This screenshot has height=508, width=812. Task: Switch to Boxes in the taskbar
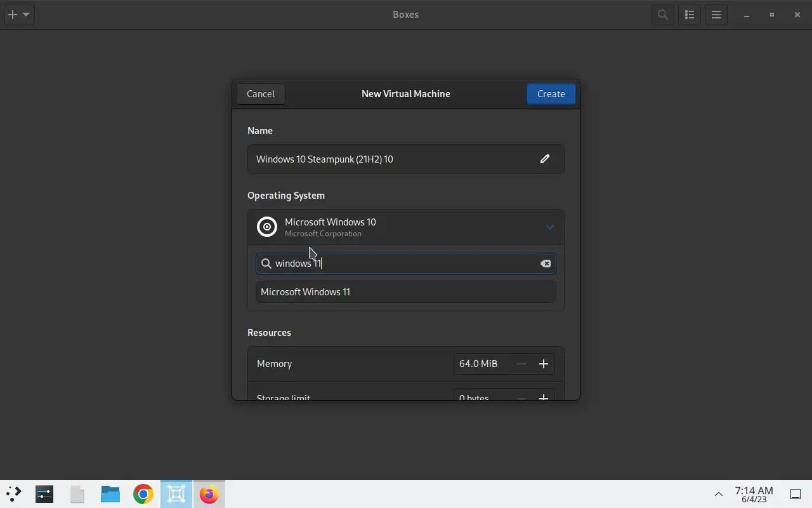(x=176, y=494)
